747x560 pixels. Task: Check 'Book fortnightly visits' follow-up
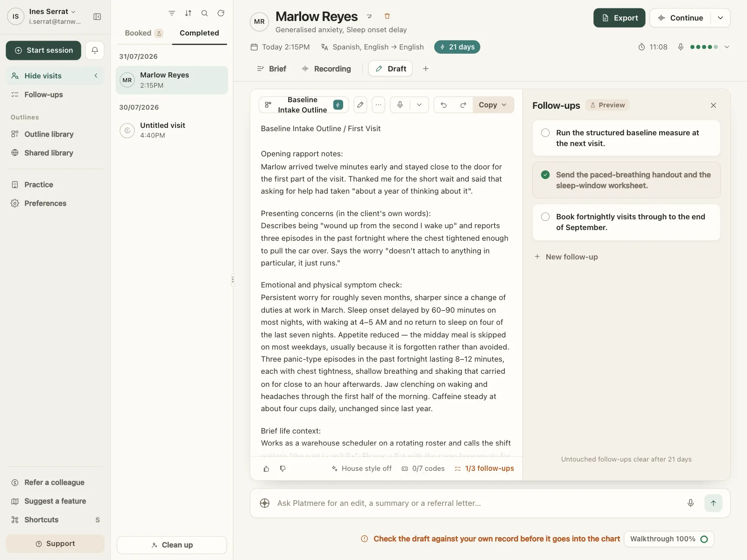point(545,217)
